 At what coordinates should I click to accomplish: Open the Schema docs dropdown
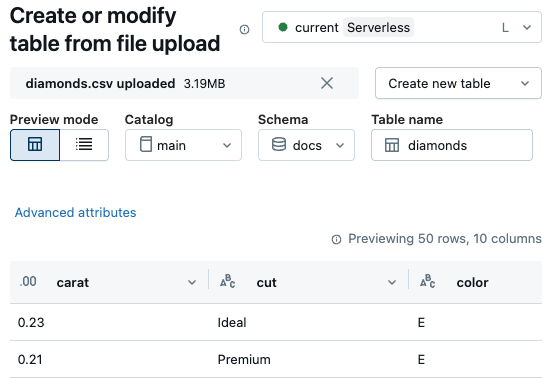(x=306, y=145)
